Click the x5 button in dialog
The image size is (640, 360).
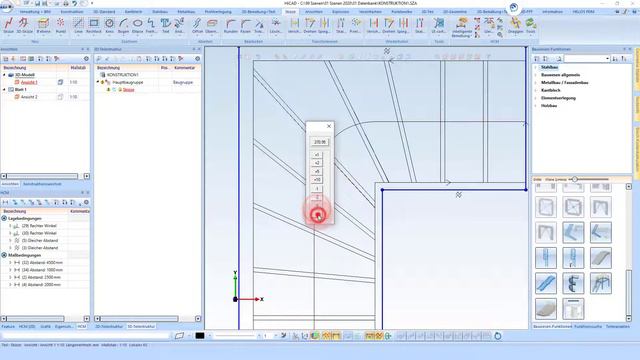click(x=317, y=171)
